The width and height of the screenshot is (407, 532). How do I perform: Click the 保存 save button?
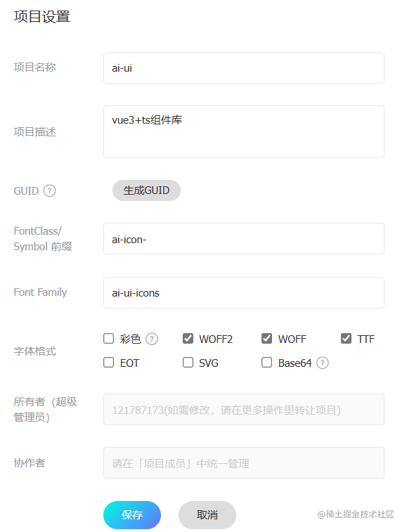point(132,514)
